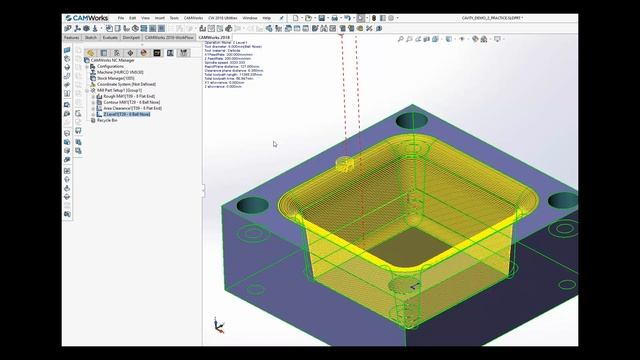Click the Rebuild traffic light icon
This screenshot has width=640, height=360.
(374, 18)
